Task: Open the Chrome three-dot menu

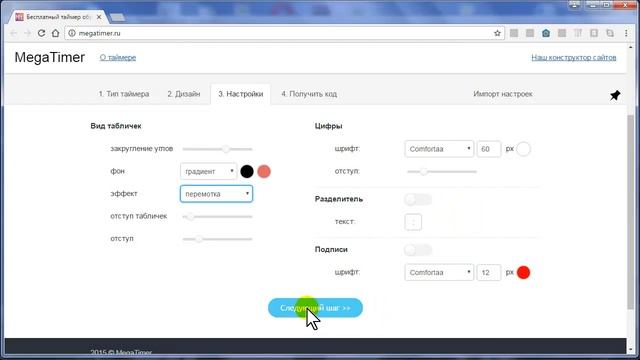Action: pos(626,33)
